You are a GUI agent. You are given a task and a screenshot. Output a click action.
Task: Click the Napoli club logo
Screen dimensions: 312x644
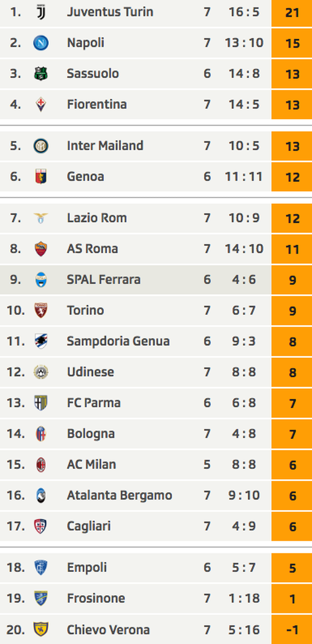tap(41, 43)
